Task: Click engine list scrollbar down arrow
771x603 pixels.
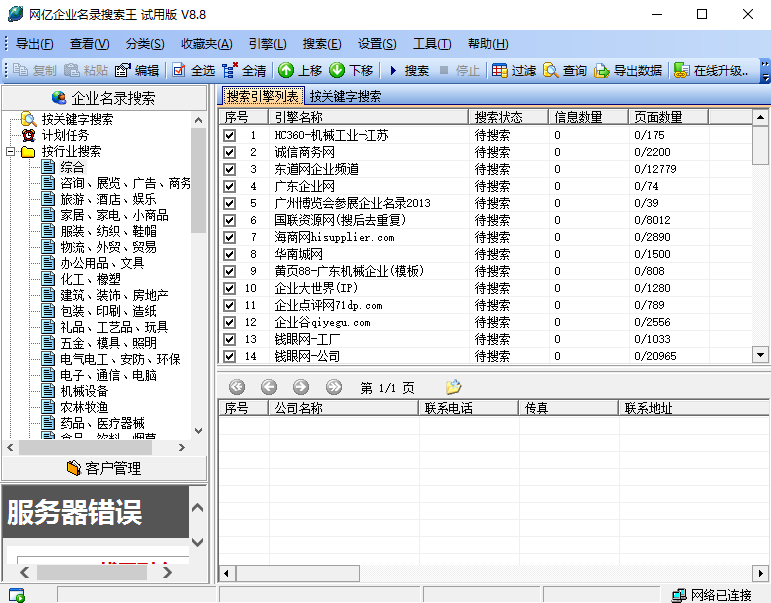Action: [760, 355]
